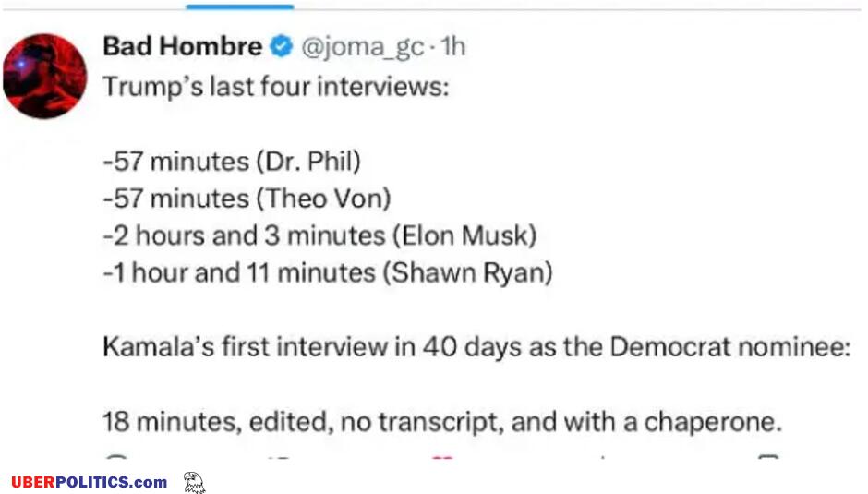Viewport: 868px width, 494px height.
Task: Click the blue verified checkmark badge
Action: (x=282, y=46)
